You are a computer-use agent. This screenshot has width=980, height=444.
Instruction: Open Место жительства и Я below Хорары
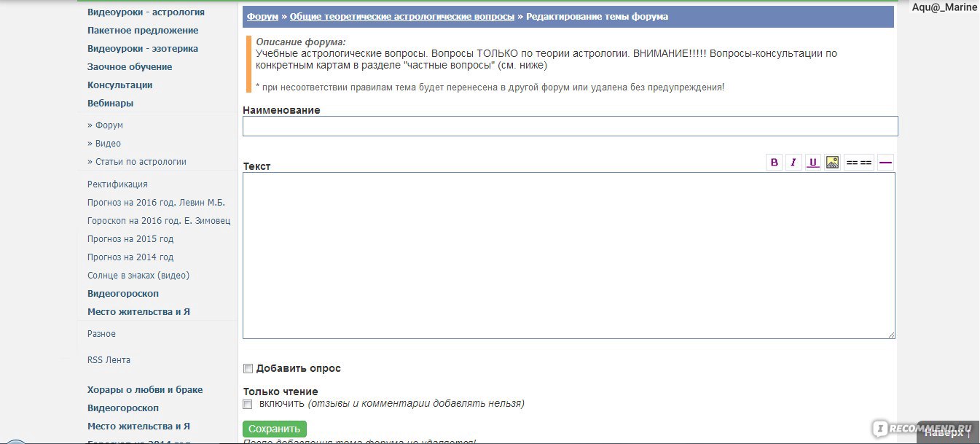(x=138, y=427)
